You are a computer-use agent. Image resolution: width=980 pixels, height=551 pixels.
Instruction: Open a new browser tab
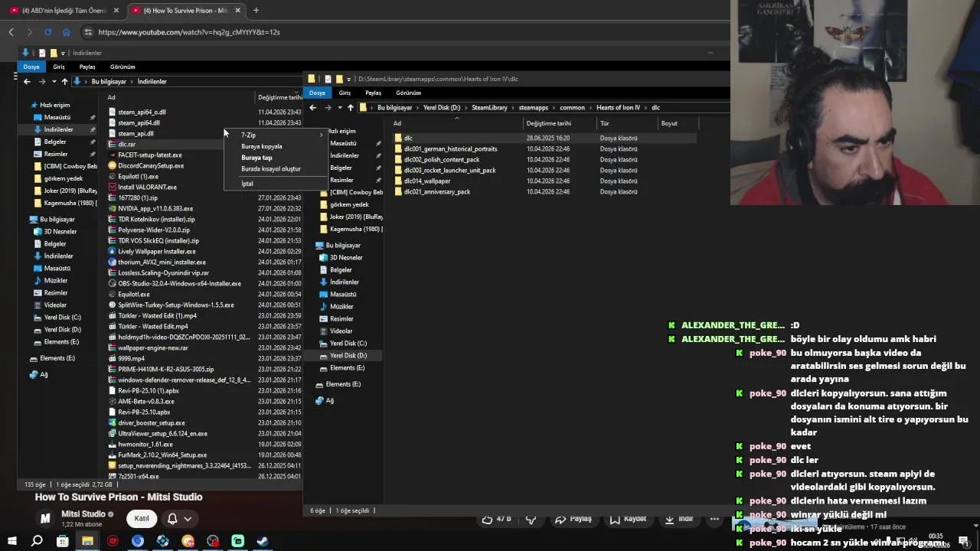click(256, 11)
